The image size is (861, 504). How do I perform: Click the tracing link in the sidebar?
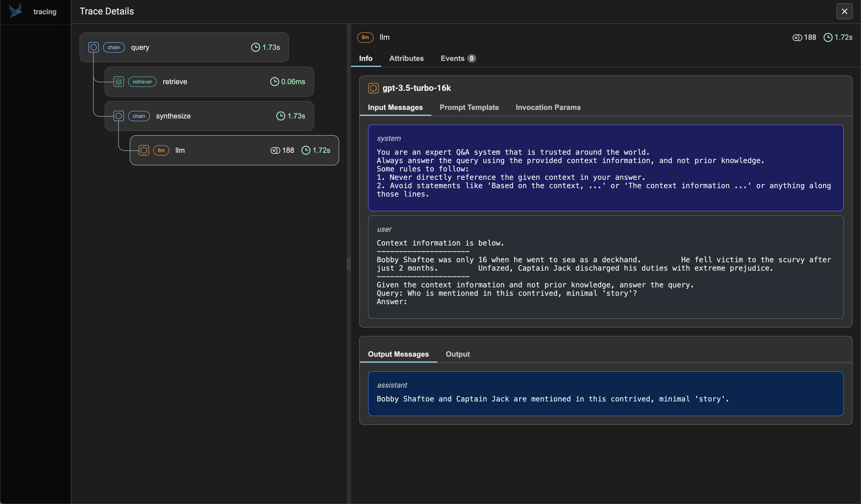pyautogui.click(x=45, y=12)
